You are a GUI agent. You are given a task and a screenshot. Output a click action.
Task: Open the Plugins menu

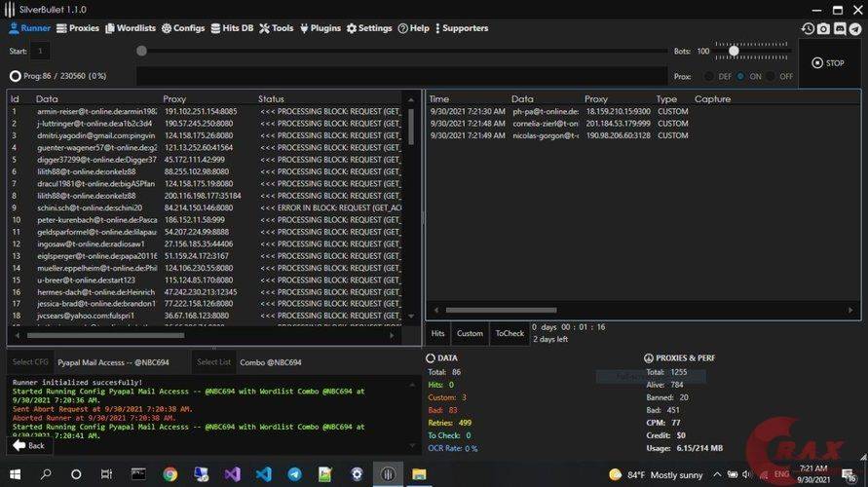(x=321, y=28)
